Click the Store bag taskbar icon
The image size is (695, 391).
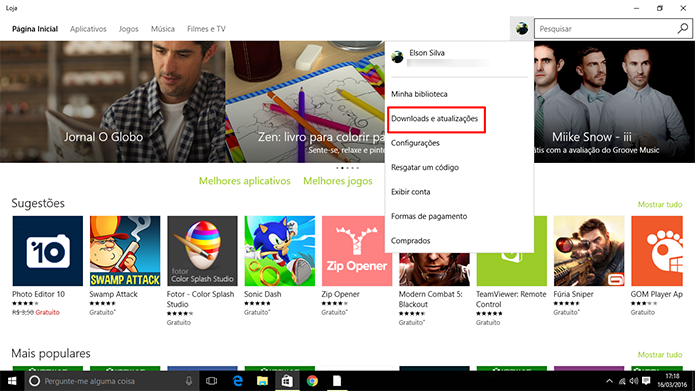[x=287, y=381]
